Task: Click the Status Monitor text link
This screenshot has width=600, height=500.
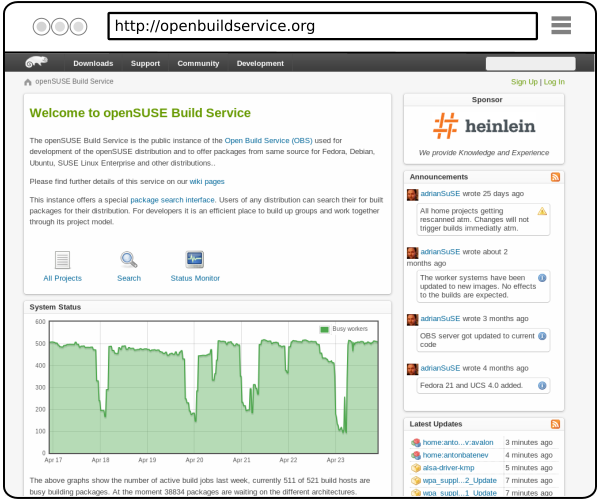Action: click(195, 278)
